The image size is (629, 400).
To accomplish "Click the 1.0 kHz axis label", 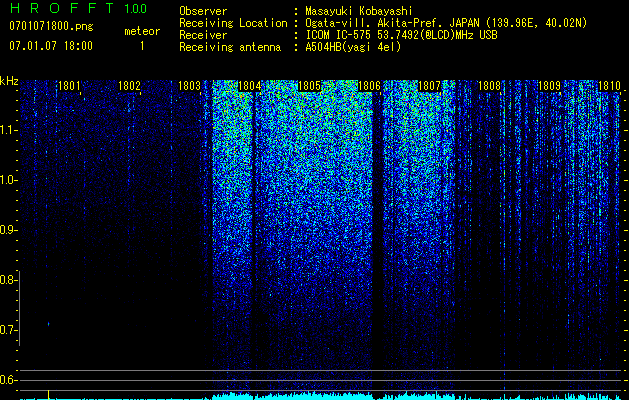I will point(7,180).
